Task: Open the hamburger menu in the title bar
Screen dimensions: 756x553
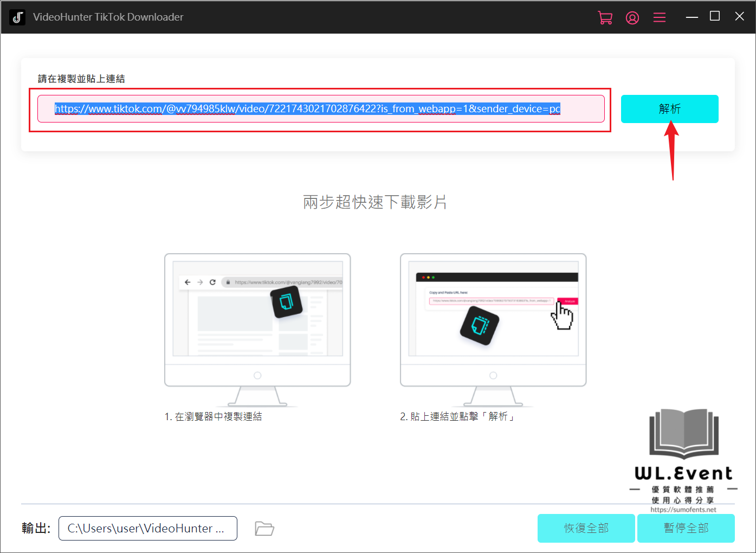Action: [x=659, y=17]
